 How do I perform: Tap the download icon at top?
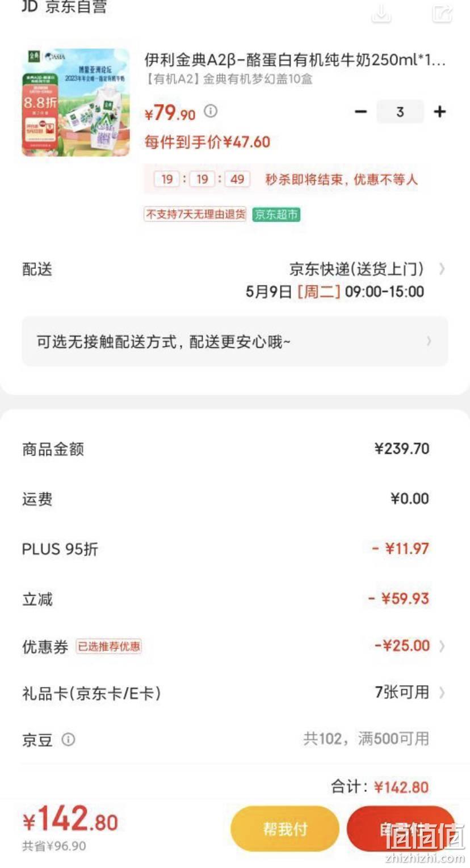click(381, 12)
